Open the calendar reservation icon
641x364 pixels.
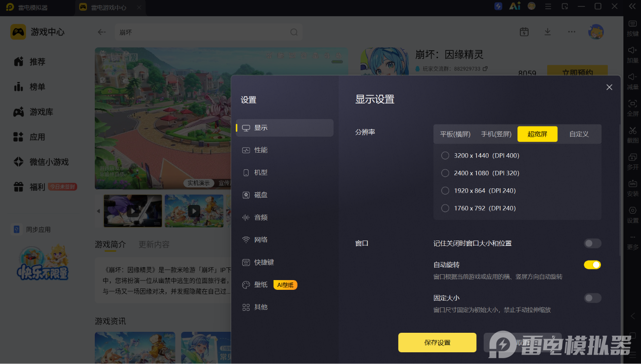[x=524, y=32]
